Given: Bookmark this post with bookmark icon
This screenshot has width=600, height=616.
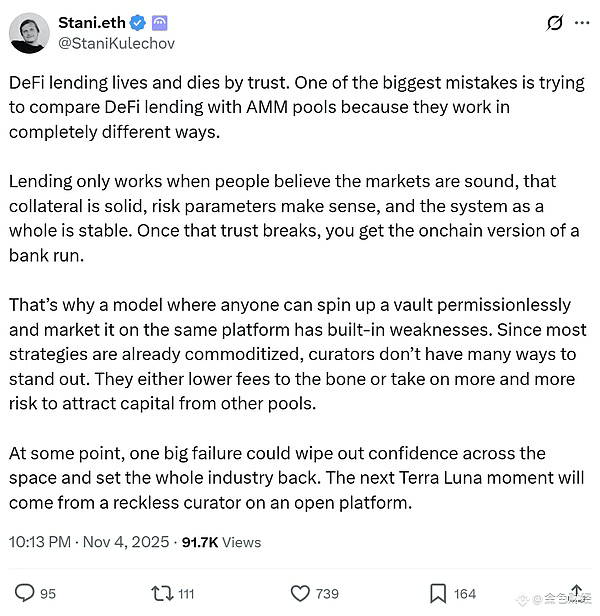Looking at the screenshot, I should (438, 593).
